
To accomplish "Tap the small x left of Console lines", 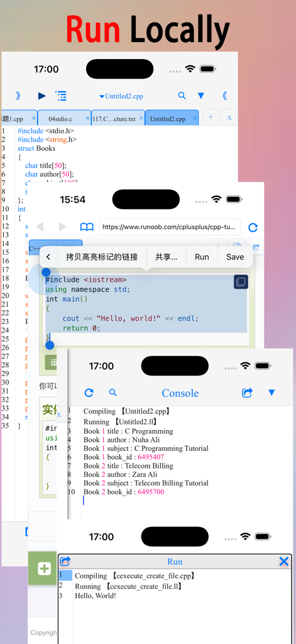I will [x=58, y=415].
